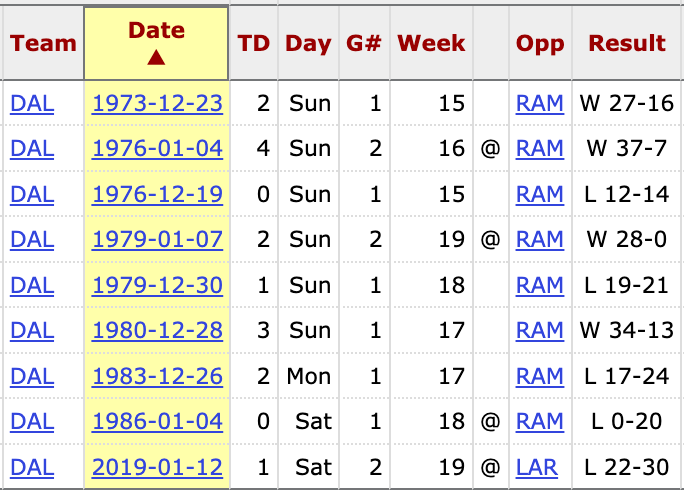Open the 1973-12-23 game link
The image size is (684, 490).
(157, 103)
